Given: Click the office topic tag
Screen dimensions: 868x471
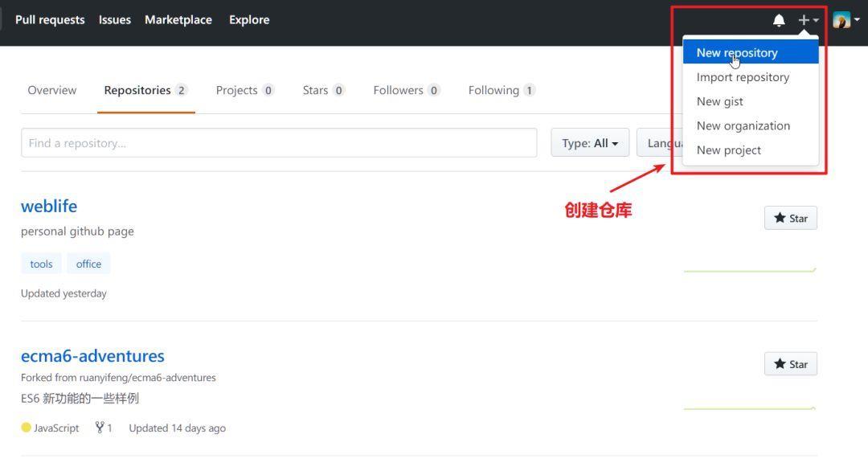Looking at the screenshot, I should tap(88, 264).
